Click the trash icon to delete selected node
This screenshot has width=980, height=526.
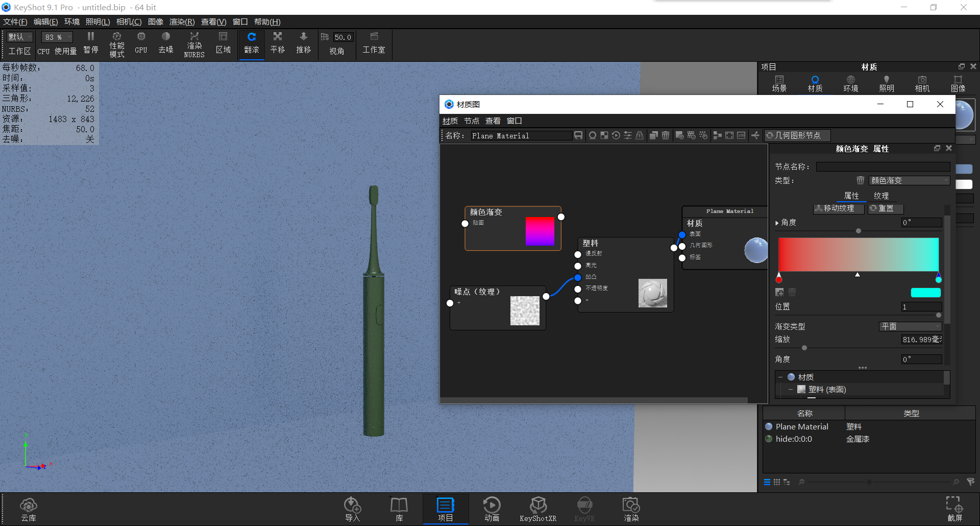[x=665, y=135]
